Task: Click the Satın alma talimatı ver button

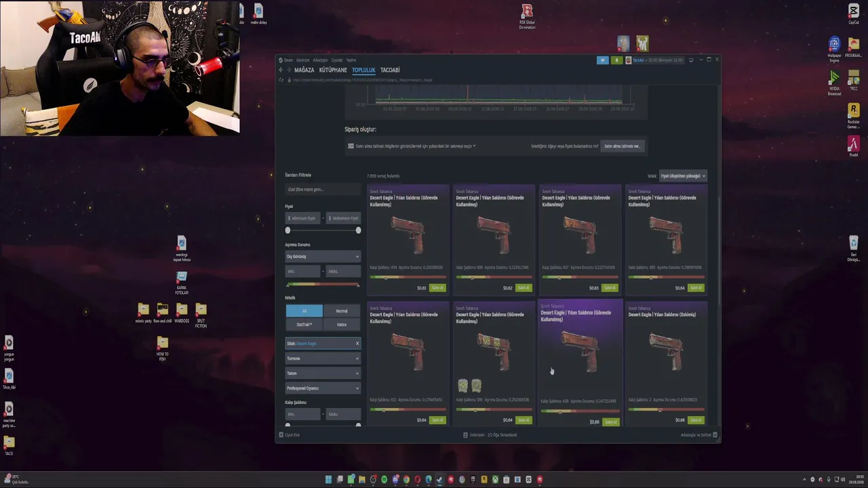Action: click(x=622, y=146)
